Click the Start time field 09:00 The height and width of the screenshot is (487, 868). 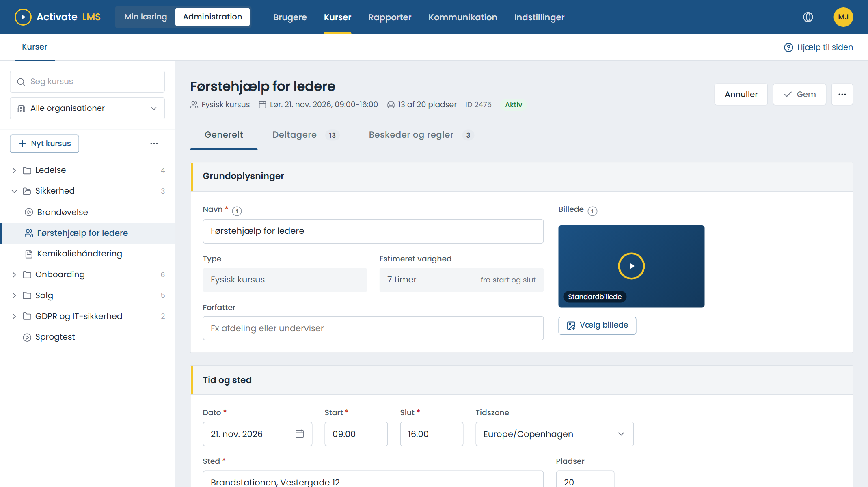tap(356, 434)
